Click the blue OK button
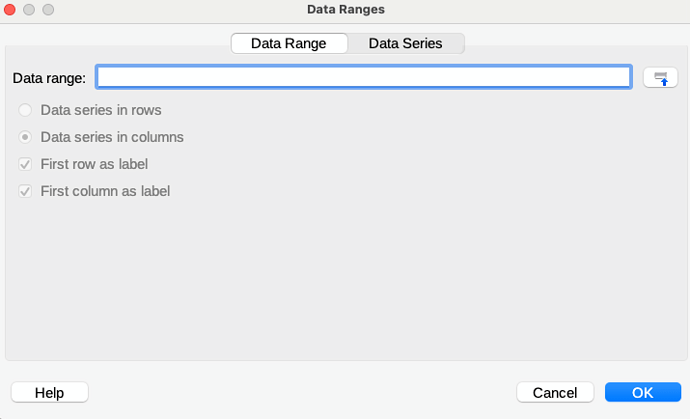This screenshot has height=419, width=690. coord(642,393)
